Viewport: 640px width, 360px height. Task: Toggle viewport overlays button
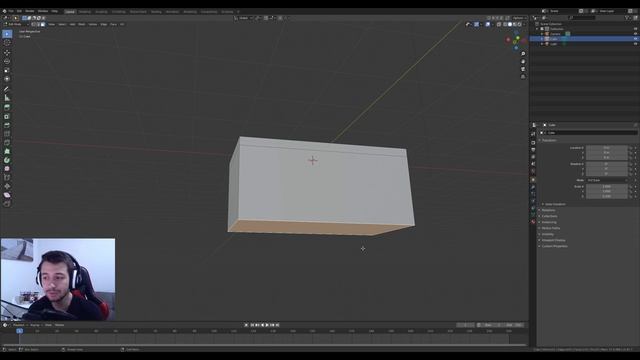coord(487,24)
